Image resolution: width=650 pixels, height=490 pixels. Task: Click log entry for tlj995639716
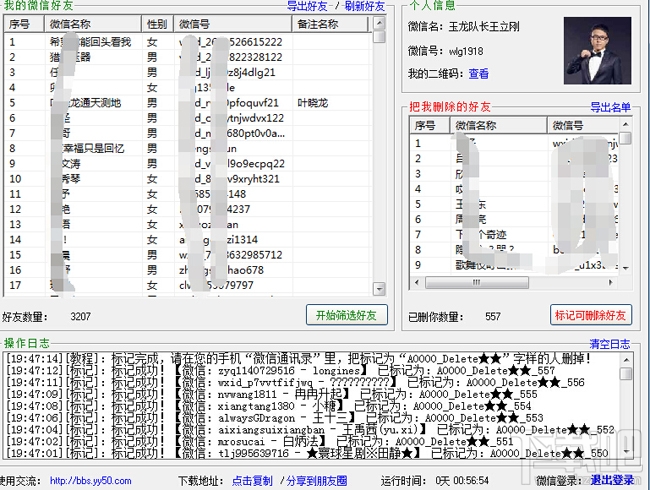(307, 454)
